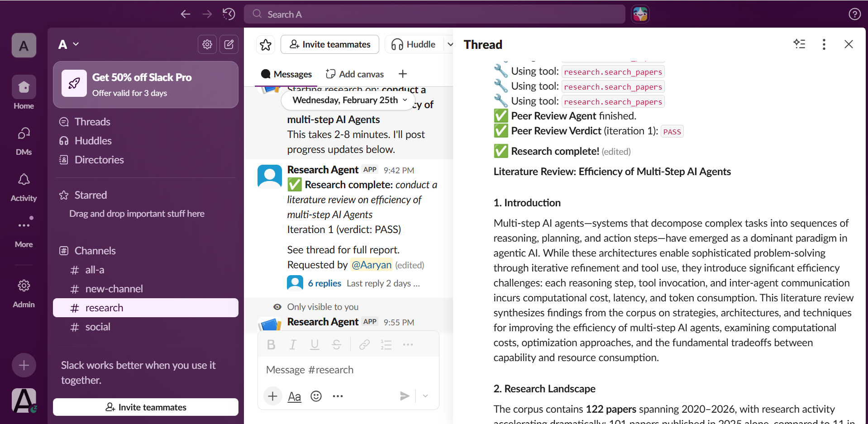Open the thread more actions menu

(x=824, y=44)
